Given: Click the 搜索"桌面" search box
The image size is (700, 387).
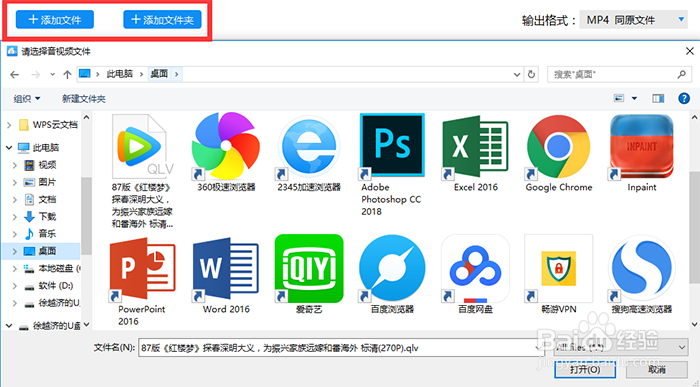Looking at the screenshot, I should click(x=620, y=75).
